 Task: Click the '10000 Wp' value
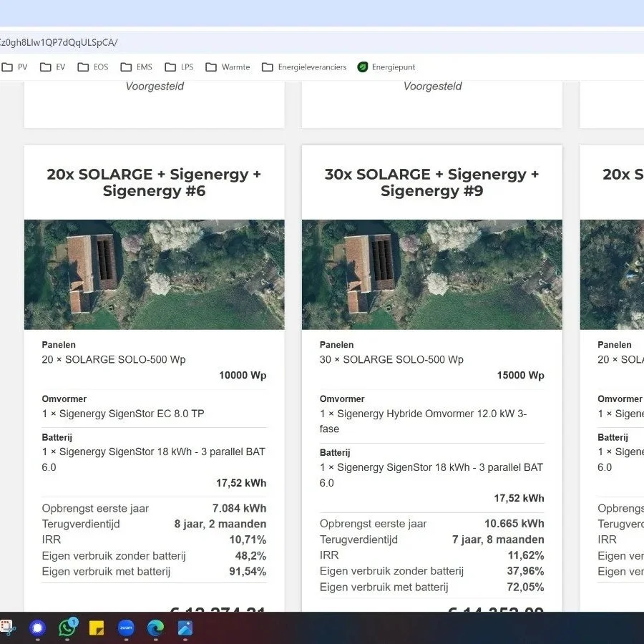point(243,375)
